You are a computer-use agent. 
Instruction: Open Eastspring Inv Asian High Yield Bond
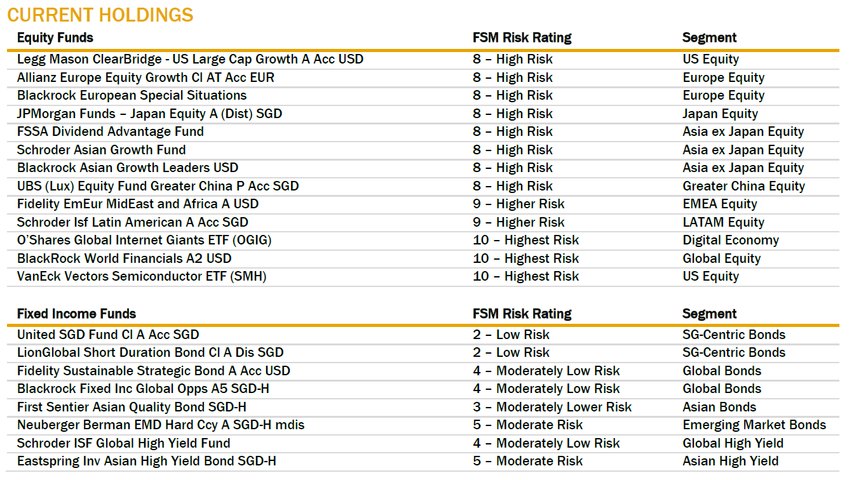click(147, 461)
